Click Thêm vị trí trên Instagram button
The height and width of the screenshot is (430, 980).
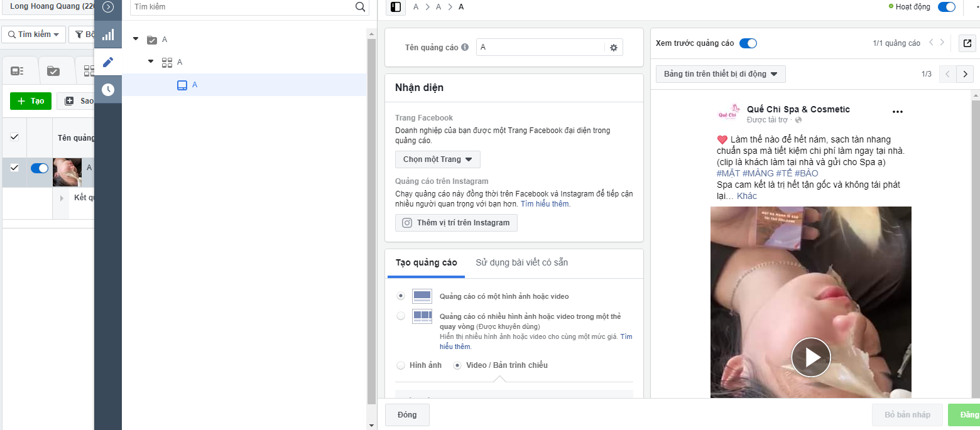pyautogui.click(x=456, y=223)
